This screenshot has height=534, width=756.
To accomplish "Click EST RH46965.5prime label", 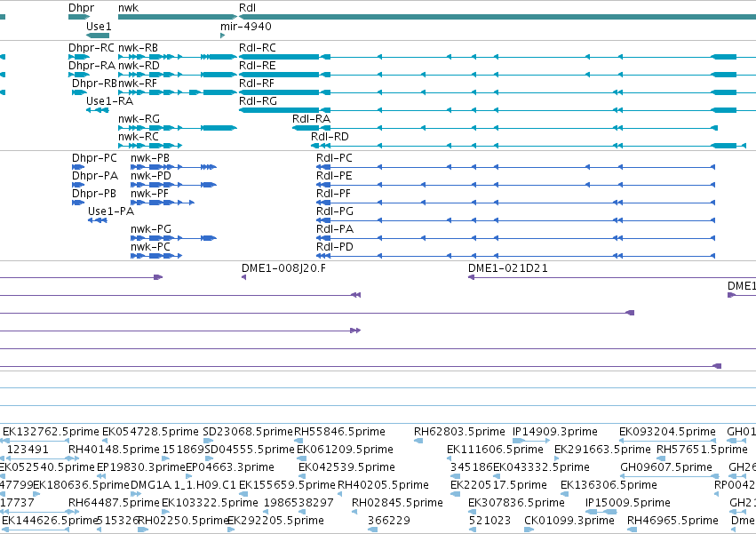I will [x=672, y=521].
